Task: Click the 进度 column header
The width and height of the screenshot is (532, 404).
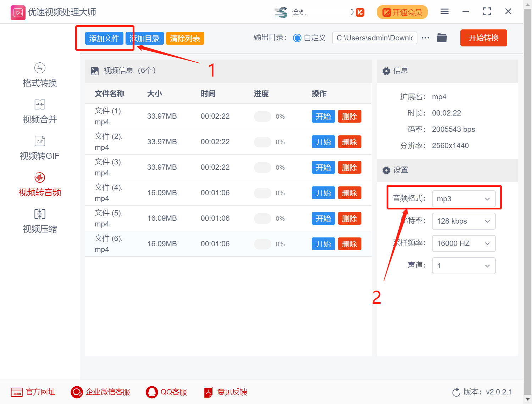Action: [261, 94]
